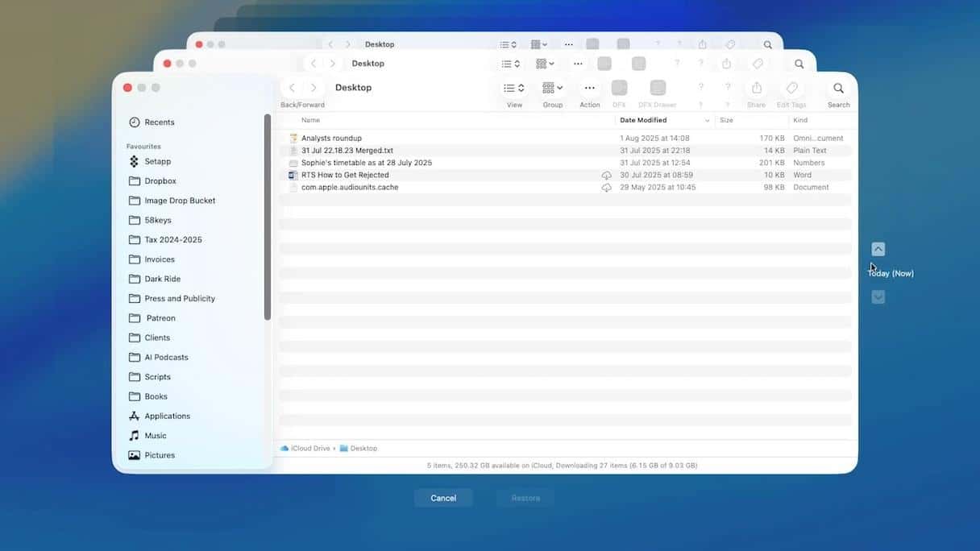This screenshot has width=980, height=551.
Task: Open the Setapp item in the sidebar
Action: tap(157, 160)
